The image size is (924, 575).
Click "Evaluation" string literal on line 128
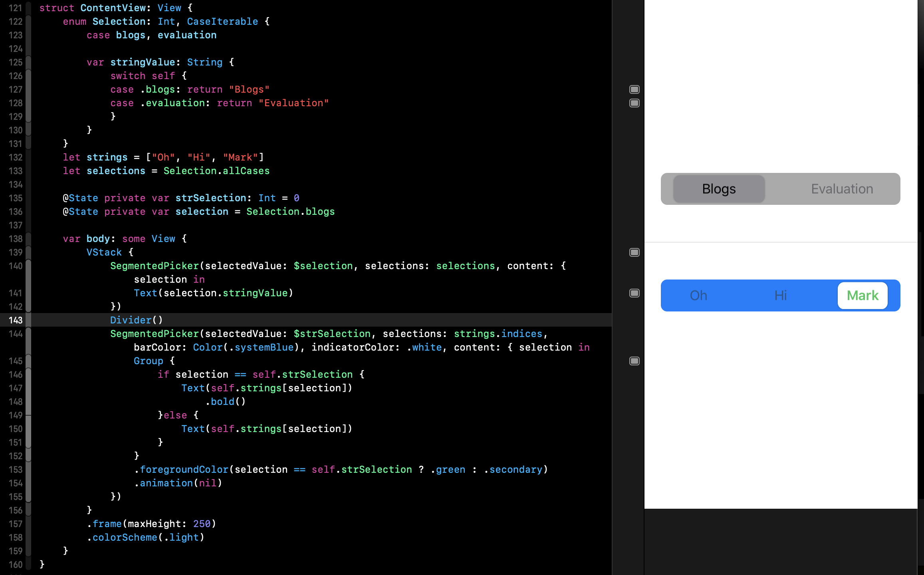click(x=293, y=103)
